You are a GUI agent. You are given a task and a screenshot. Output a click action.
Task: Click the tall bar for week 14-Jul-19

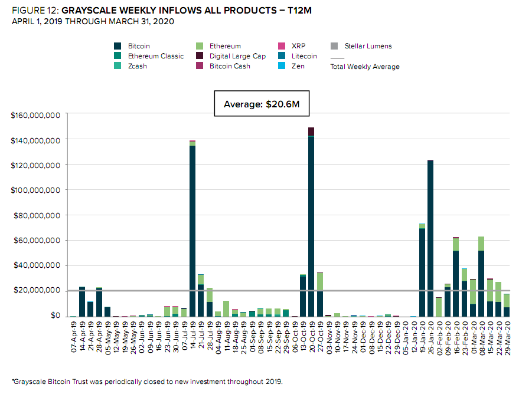pos(192,229)
